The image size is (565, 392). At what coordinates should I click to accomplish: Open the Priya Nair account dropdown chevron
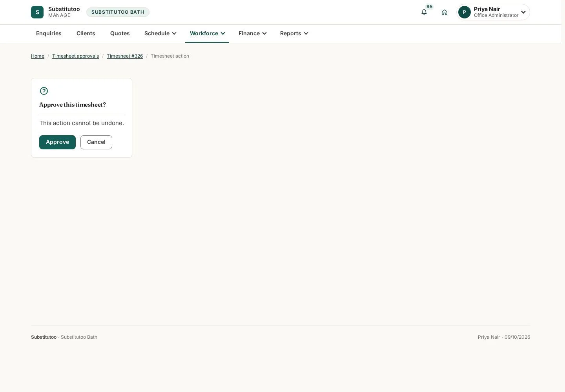click(x=523, y=12)
